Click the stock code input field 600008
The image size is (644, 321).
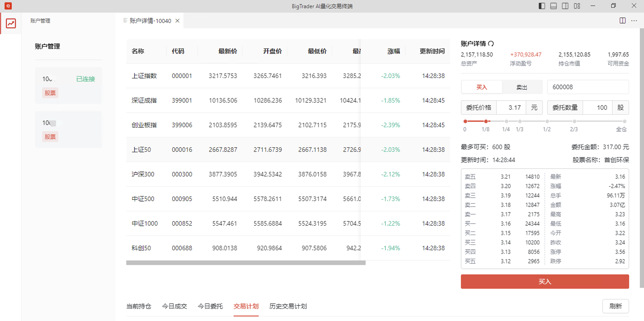click(x=588, y=87)
